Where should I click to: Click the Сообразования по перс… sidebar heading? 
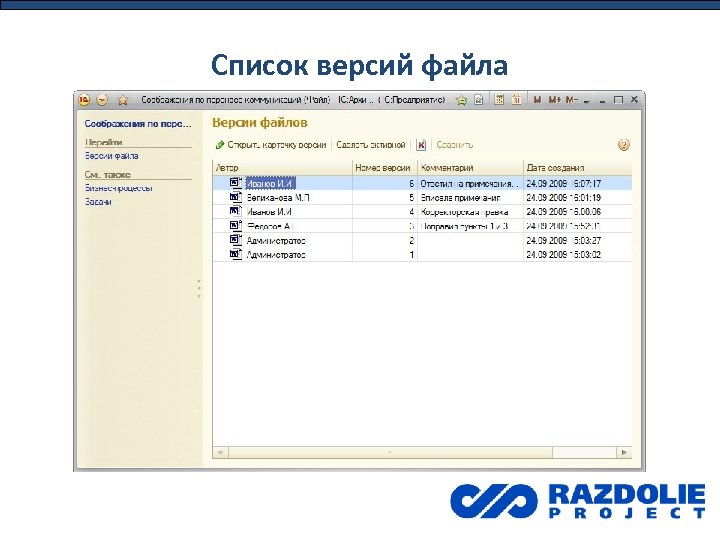pos(138,124)
